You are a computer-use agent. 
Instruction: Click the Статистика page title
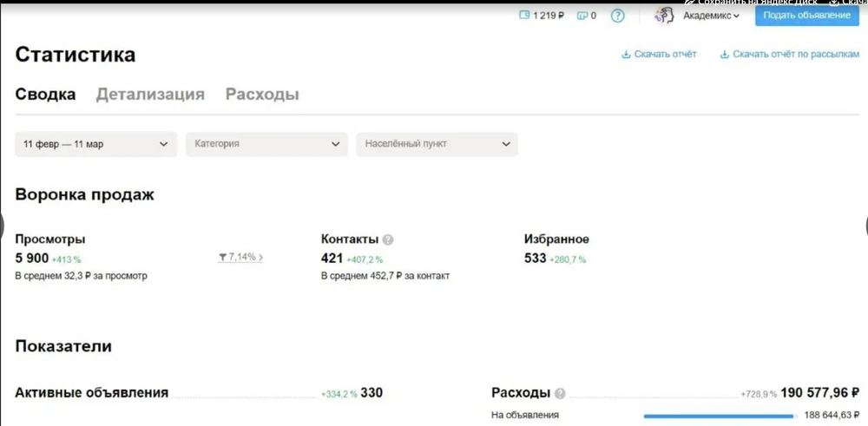pos(76,55)
